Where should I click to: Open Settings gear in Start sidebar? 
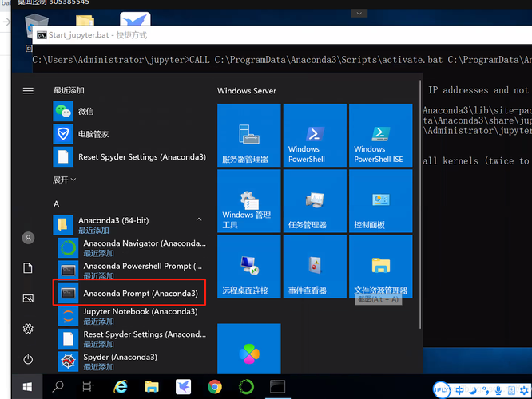[x=28, y=329]
